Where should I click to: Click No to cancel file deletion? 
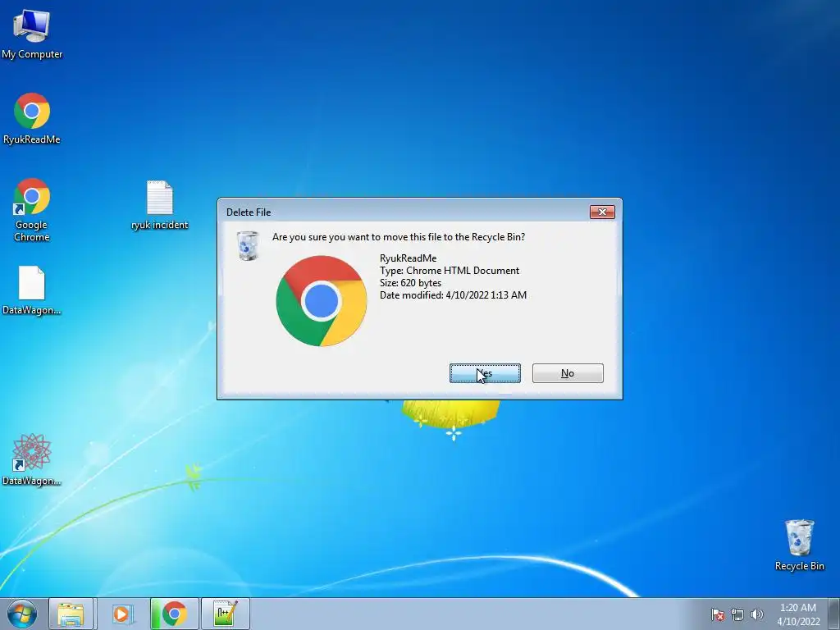(568, 373)
